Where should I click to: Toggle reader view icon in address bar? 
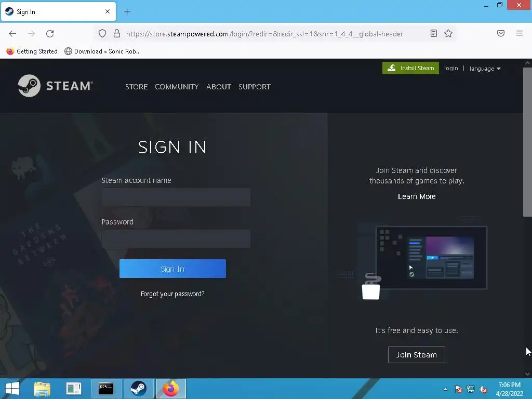434,33
